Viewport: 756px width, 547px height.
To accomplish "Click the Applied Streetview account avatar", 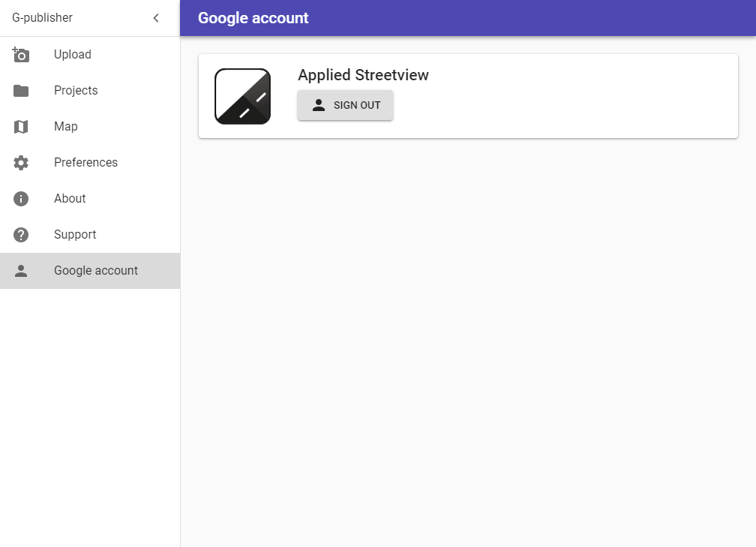I will tap(242, 97).
